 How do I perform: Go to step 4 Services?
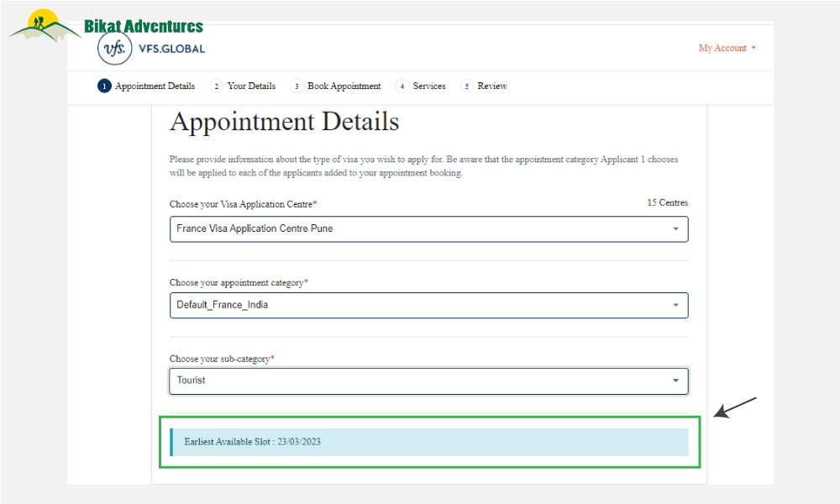[421, 86]
